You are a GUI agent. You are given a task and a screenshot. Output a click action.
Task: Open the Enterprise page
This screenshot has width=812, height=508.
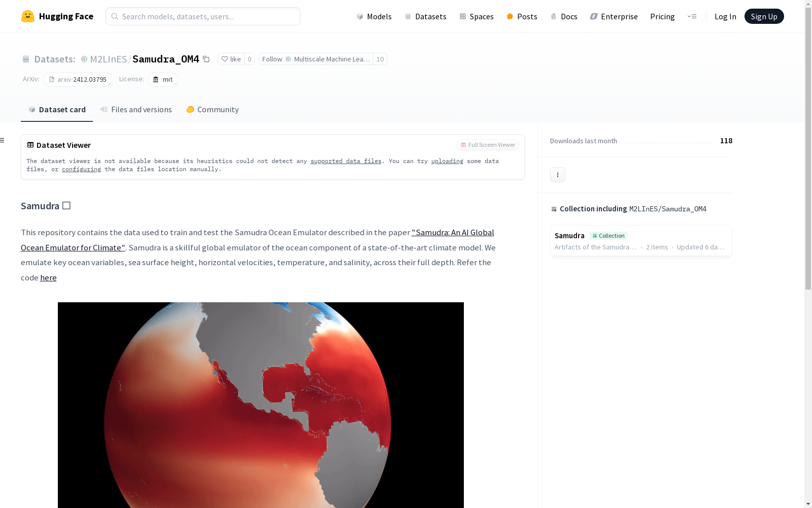click(x=614, y=16)
